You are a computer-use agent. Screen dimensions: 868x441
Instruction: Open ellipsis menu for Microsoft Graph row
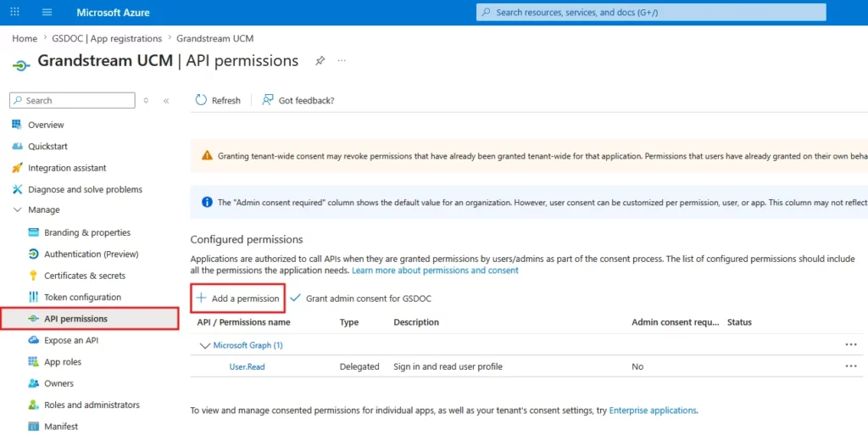click(851, 344)
